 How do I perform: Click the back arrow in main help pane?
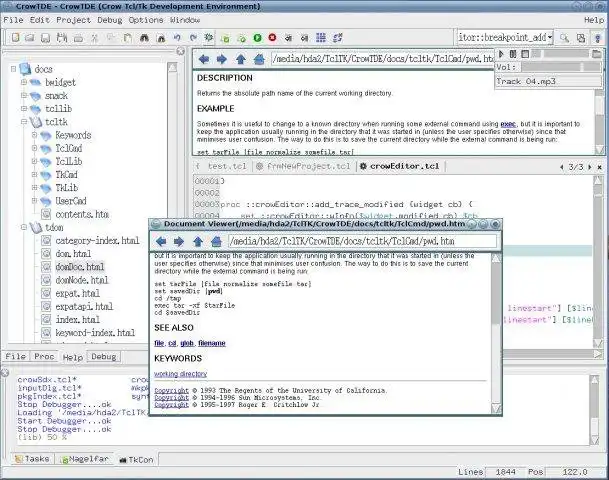click(204, 59)
